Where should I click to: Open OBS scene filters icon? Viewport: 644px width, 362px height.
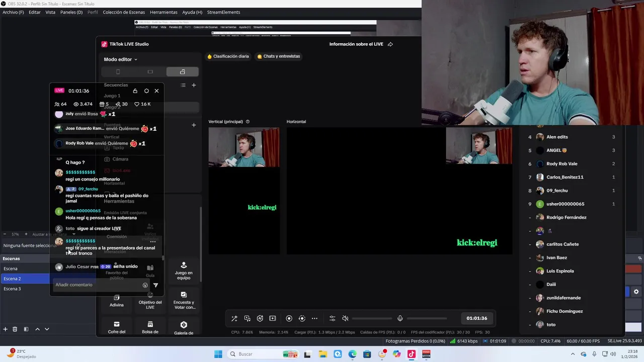[26, 329]
